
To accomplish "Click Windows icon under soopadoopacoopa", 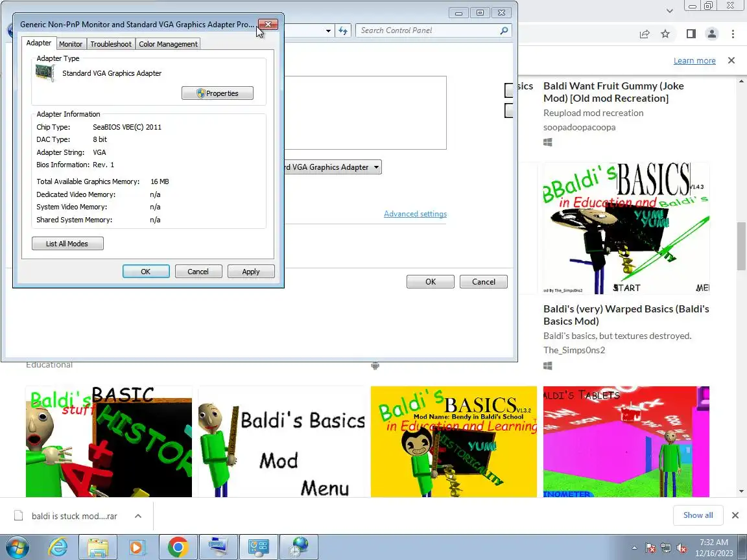I will coord(548,142).
